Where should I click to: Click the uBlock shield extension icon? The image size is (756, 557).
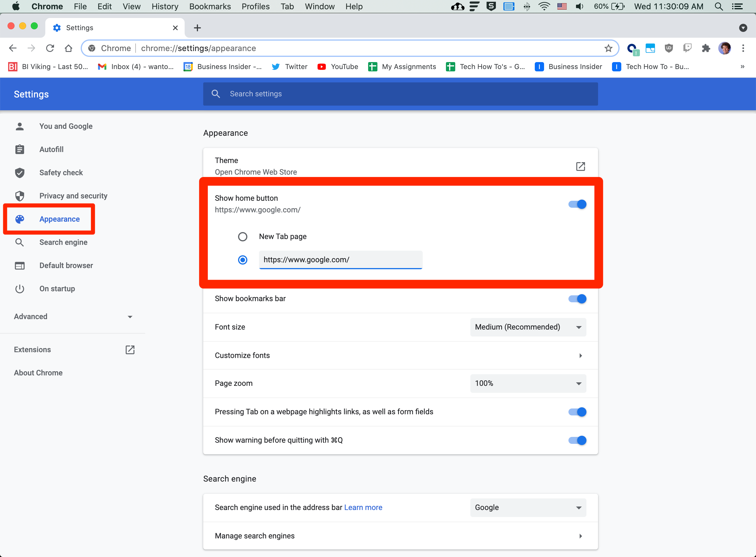coord(669,48)
